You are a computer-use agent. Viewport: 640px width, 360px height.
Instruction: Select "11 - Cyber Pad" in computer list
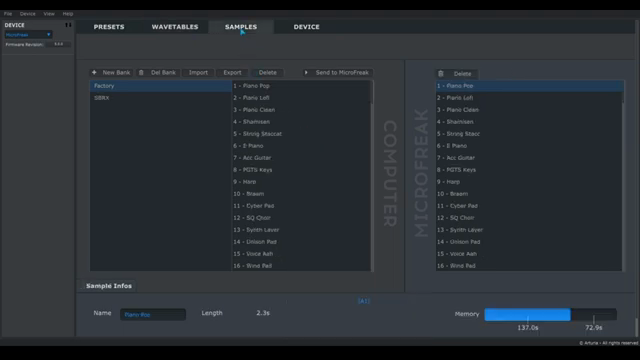tap(301, 206)
